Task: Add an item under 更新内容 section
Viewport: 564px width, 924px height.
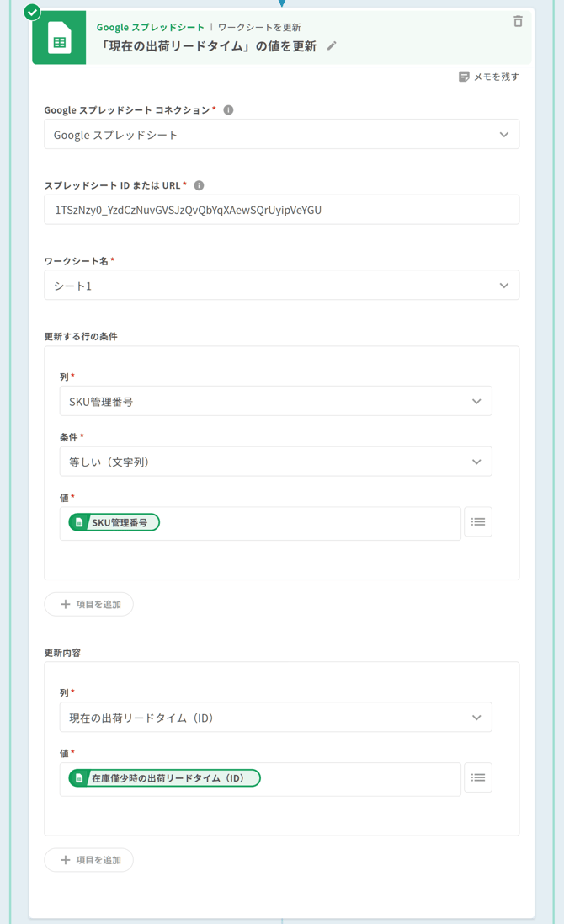Action: [89, 860]
